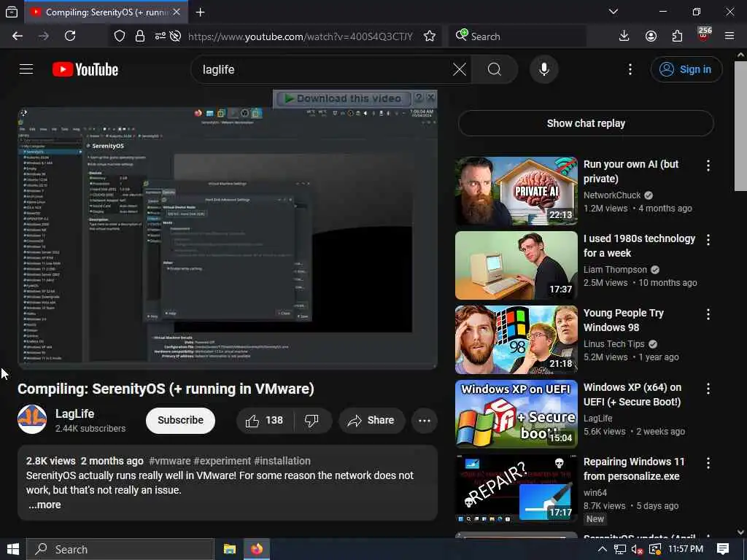Image resolution: width=747 pixels, height=560 pixels.
Task: Open YouTube settings three-dot menu
Action: click(x=630, y=69)
